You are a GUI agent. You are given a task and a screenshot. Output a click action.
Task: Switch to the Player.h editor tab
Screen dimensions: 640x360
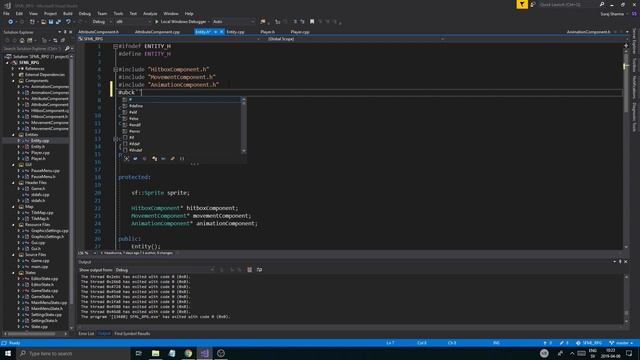[x=267, y=32]
